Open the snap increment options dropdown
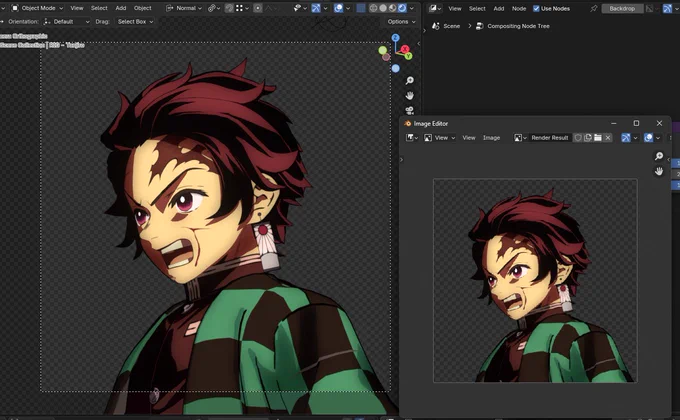 [x=242, y=8]
